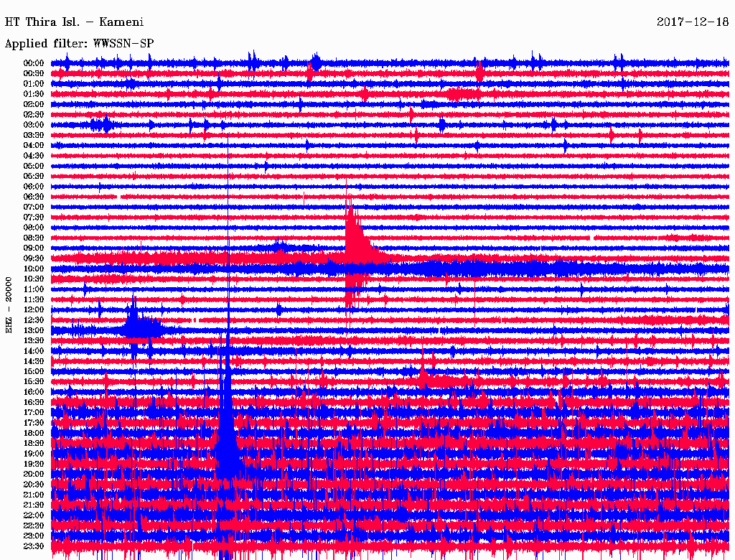Select the '09:00' time label
This screenshot has width=735, height=560.
pos(34,248)
